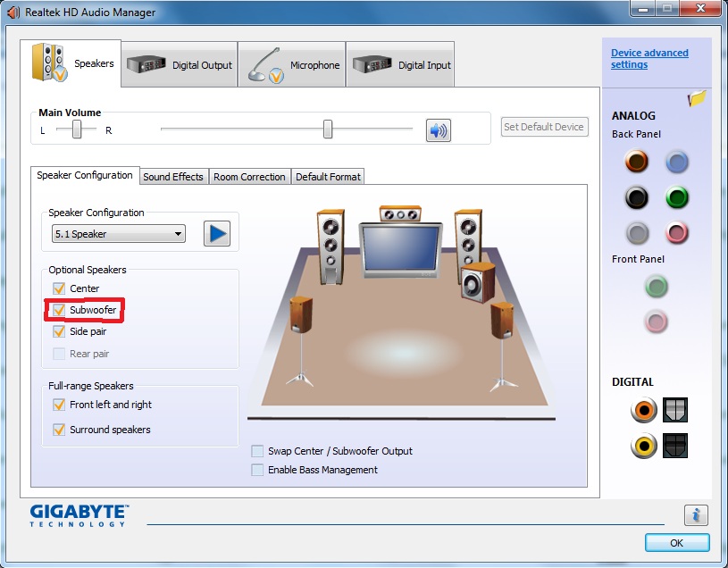Mute the main volume speaker icon
This screenshot has height=568, width=728.
tap(439, 130)
